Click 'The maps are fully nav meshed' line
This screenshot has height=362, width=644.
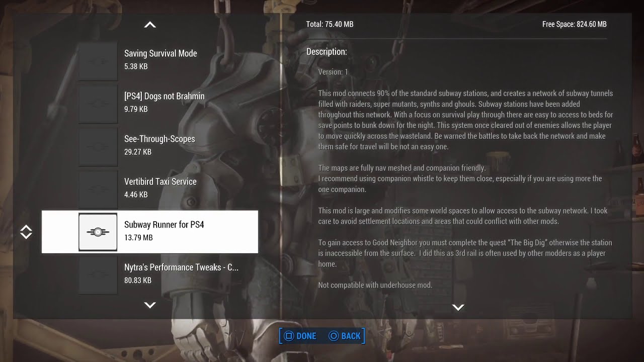click(x=401, y=168)
